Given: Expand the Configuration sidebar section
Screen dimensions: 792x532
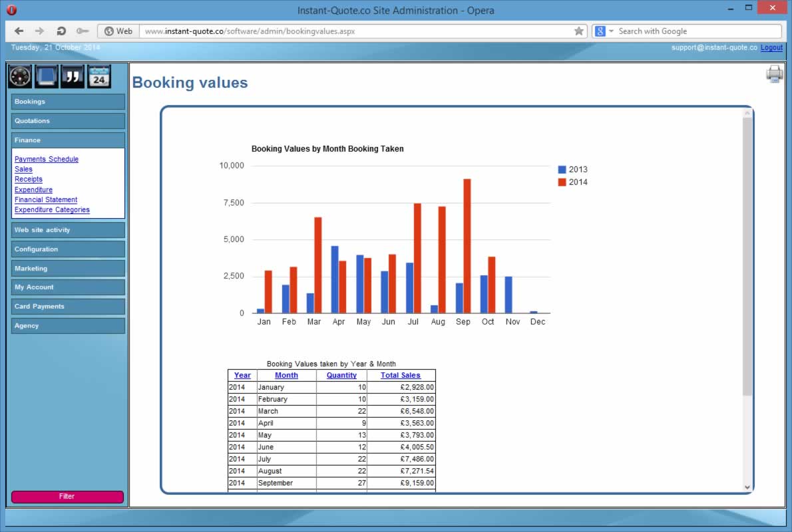Looking at the screenshot, I should (68, 249).
